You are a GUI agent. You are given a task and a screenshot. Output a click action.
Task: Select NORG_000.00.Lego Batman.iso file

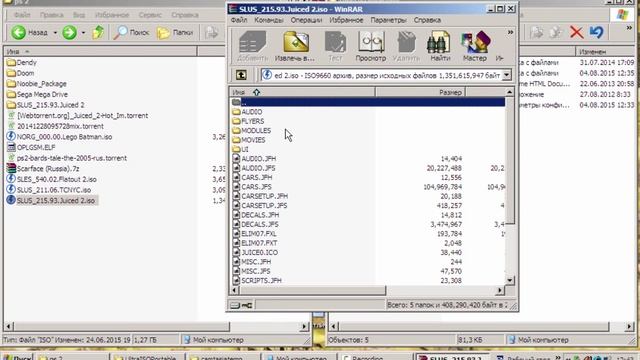60,137
